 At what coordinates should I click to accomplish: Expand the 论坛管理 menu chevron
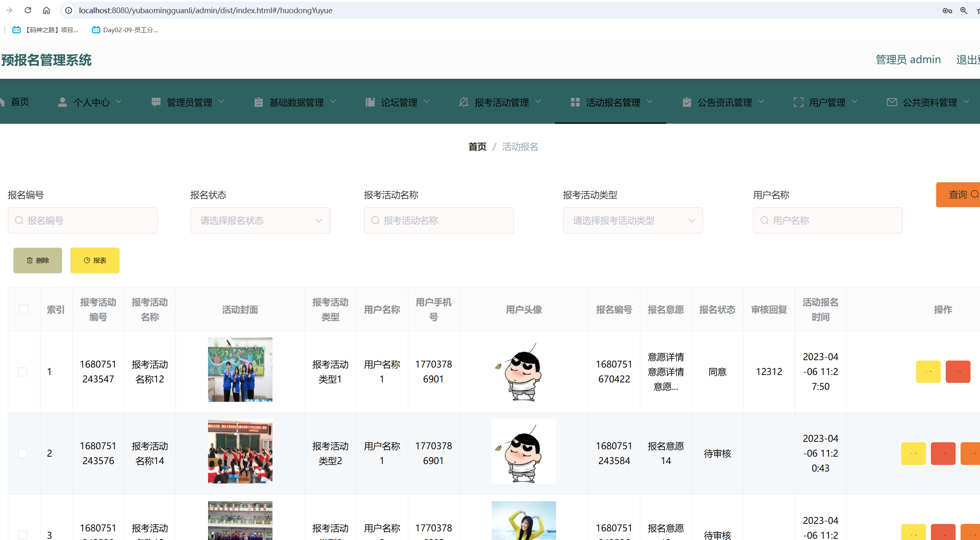[427, 101]
